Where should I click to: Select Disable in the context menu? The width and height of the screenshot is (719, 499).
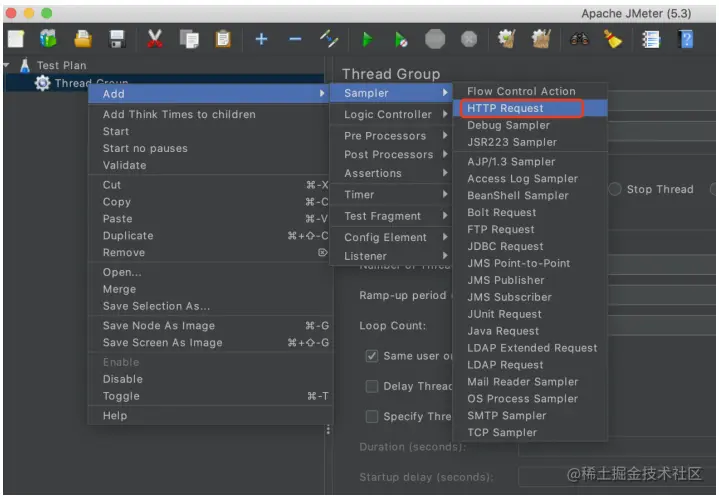coord(209,379)
